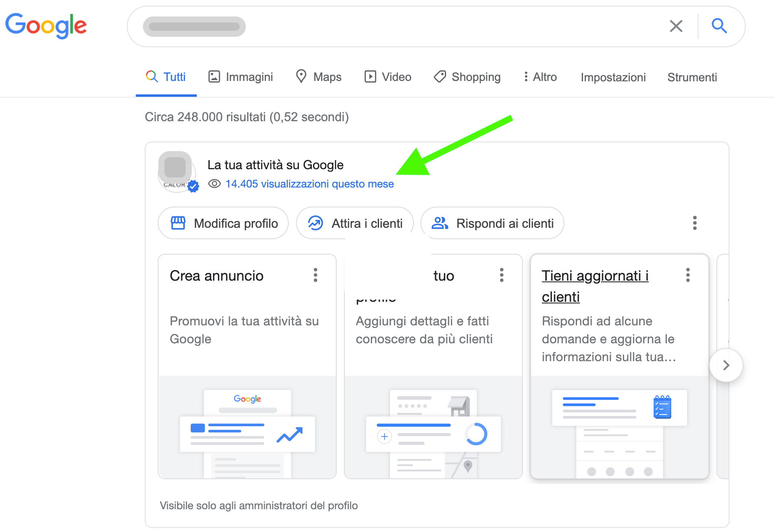Viewport: 775px width, 532px height.
Task: Expand the Altro menu
Action: (540, 77)
